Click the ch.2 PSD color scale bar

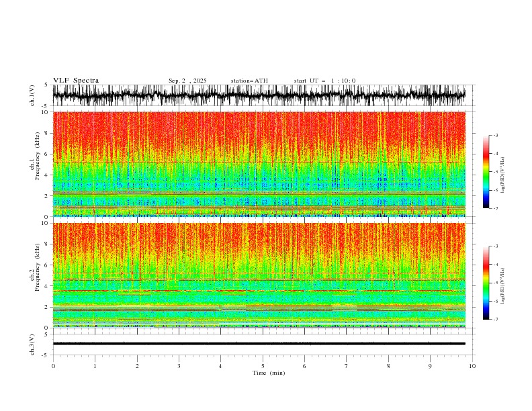click(486, 283)
